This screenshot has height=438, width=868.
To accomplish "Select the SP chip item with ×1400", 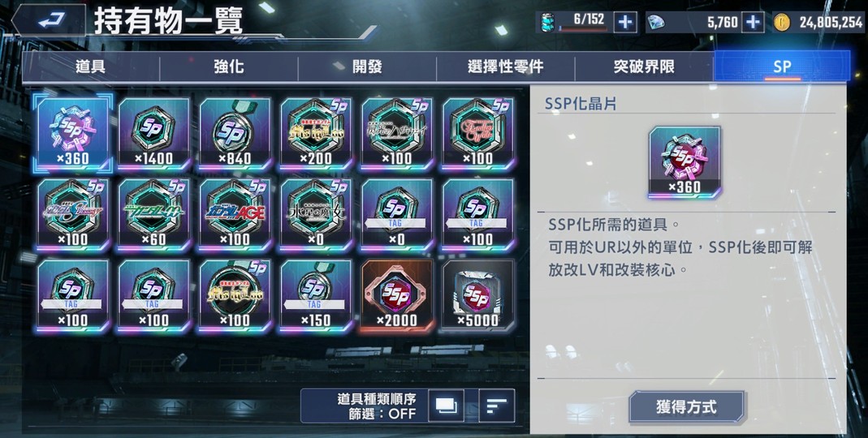I will point(154,133).
